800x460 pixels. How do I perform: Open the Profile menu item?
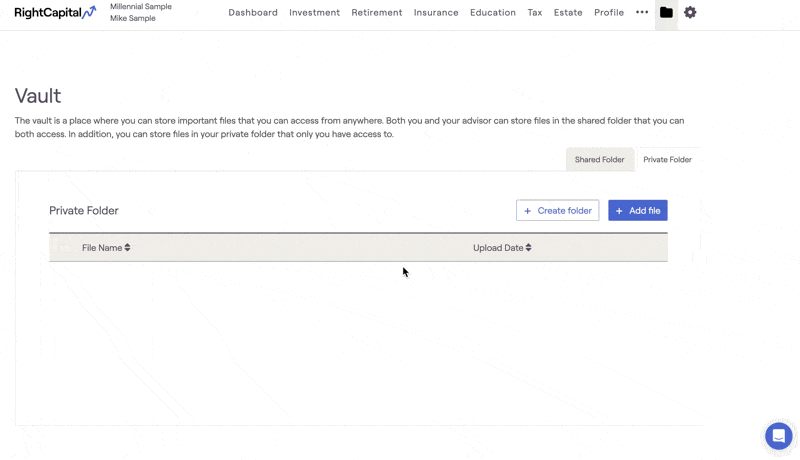point(609,13)
